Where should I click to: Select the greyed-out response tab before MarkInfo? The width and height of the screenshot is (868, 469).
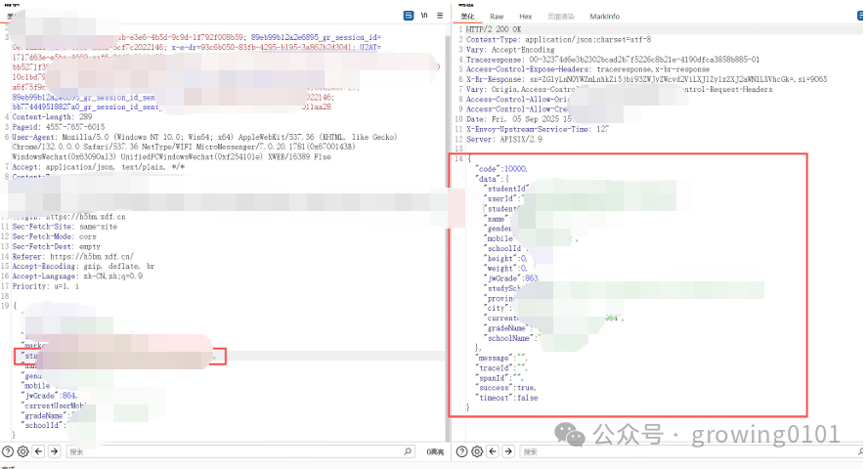click(x=561, y=17)
